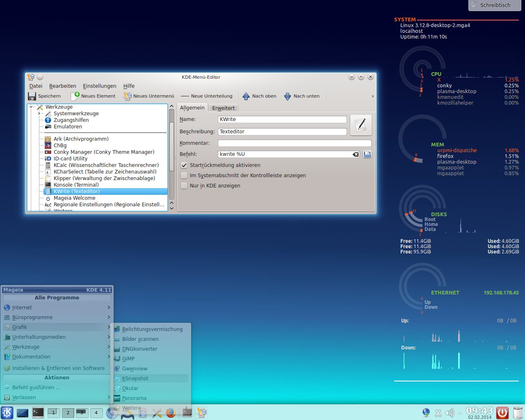Launch KSnapshot from the Grafik submenu
The width and height of the screenshot is (525, 420).
click(151, 379)
